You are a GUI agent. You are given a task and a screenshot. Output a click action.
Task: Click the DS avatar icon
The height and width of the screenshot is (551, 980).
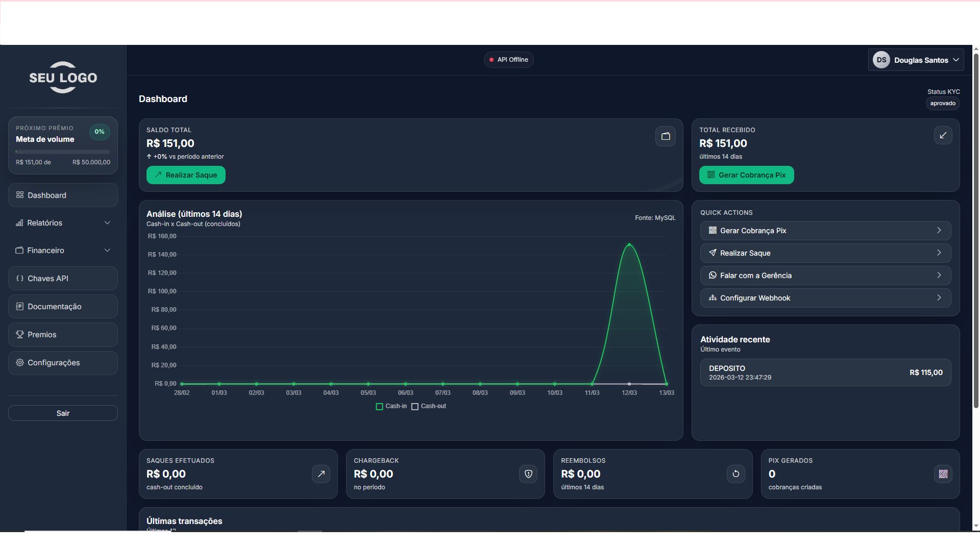tap(881, 60)
